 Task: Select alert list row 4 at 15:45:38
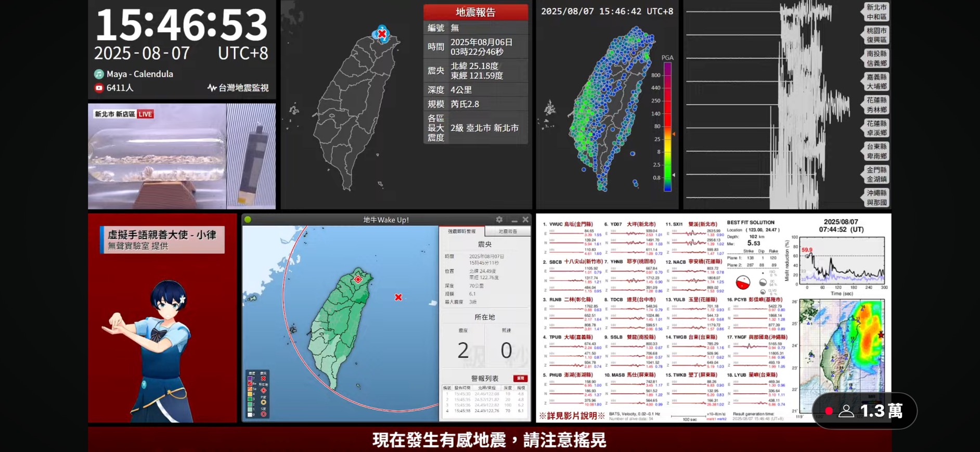pyautogui.click(x=485, y=411)
